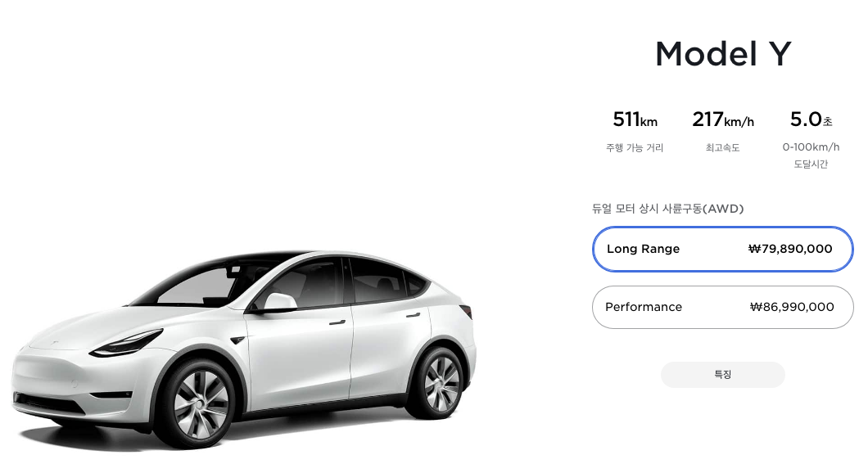Click the 주행 가능 거리 label
Image resolution: width=868 pixels, height=473 pixels.
click(x=635, y=147)
